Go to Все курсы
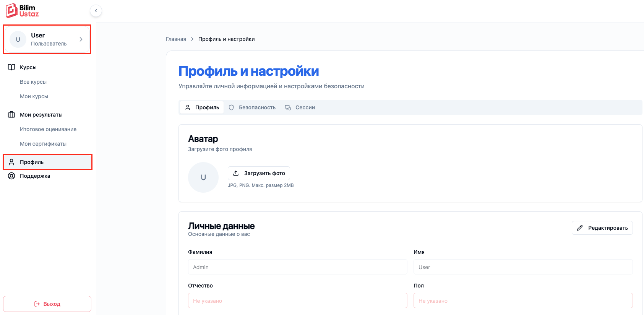 pos(33,82)
